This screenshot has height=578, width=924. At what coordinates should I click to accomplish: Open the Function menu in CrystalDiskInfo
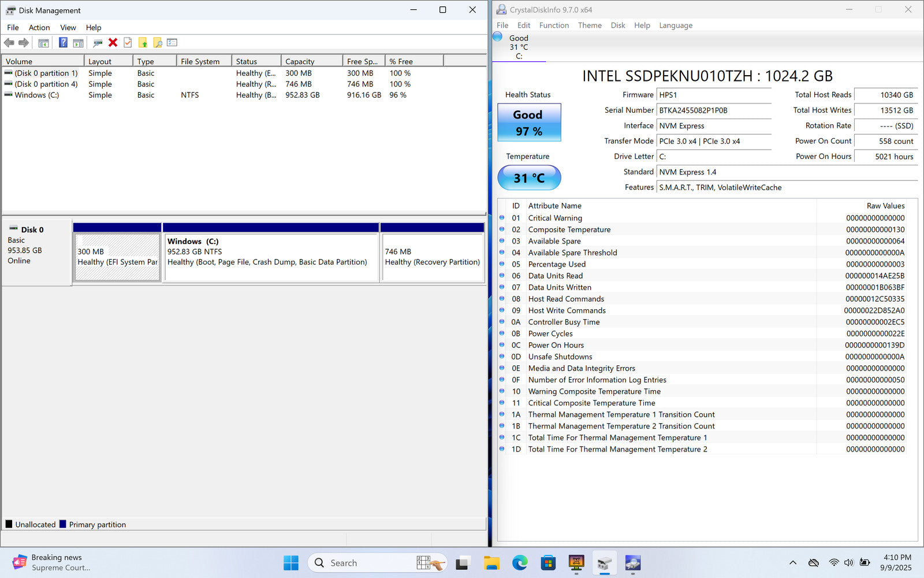[554, 25]
